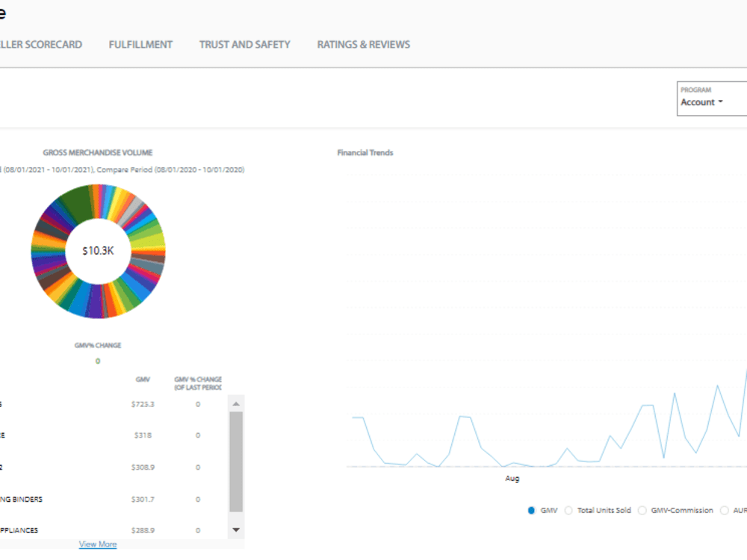The height and width of the screenshot is (560, 747).
Task: Select the AUR radio option
Action: click(x=724, y=511)
